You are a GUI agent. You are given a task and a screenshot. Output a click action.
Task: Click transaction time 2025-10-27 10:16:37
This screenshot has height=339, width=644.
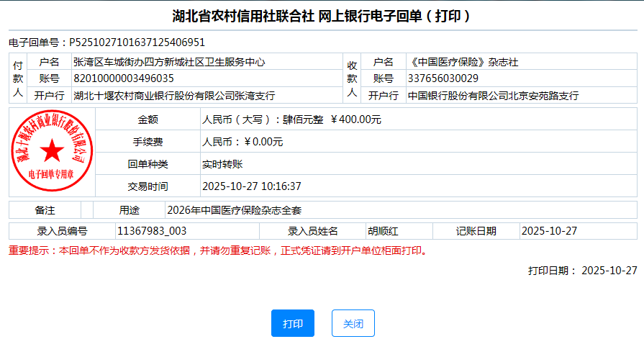click(251, 186)
